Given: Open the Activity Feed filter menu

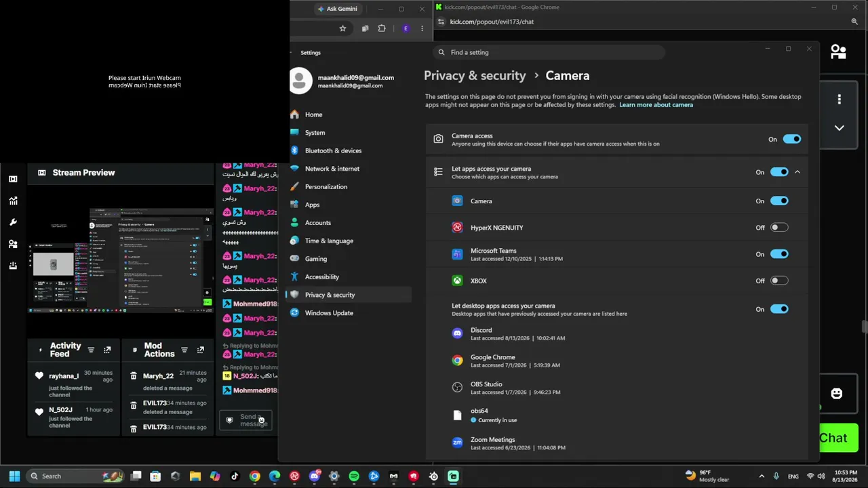Looking at the screenshot, I should coord(91,350).
